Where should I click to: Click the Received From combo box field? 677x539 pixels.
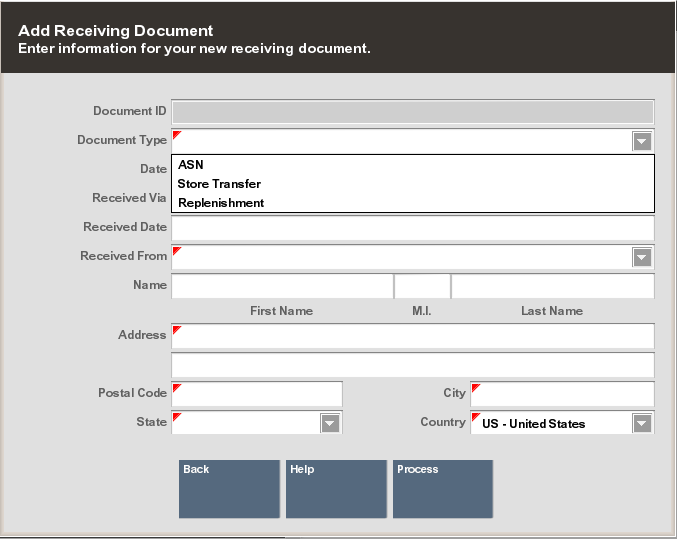tap(413, 257)
